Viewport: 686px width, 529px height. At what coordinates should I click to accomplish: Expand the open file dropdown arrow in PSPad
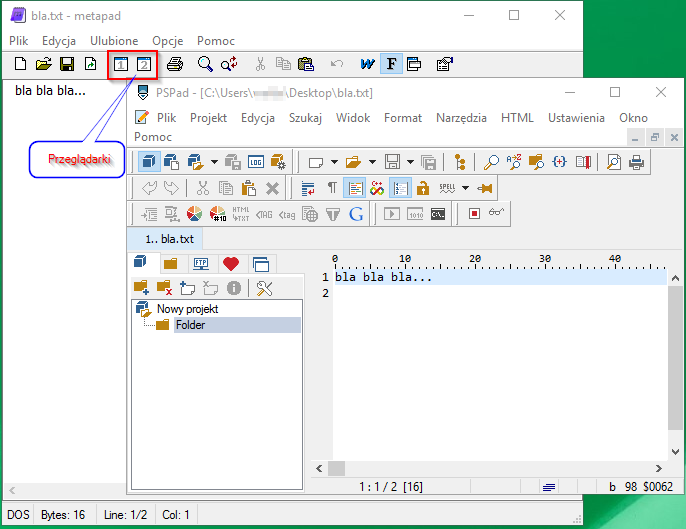[371, 162]
